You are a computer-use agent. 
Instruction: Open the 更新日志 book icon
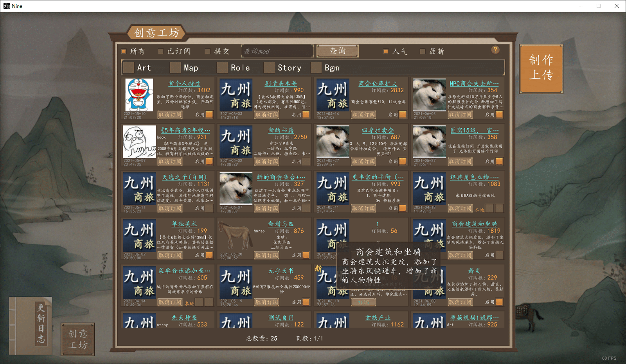(31, 326)
